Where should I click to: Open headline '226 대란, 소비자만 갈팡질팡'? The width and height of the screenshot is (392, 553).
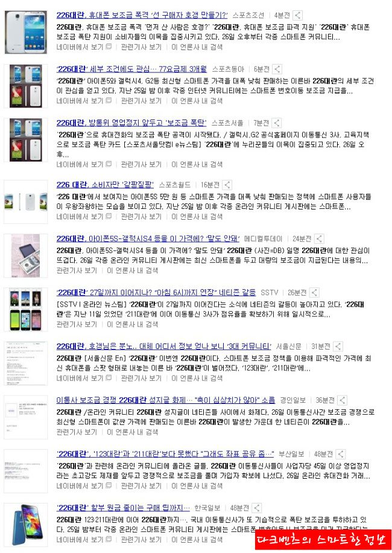[x=105, y=185]
